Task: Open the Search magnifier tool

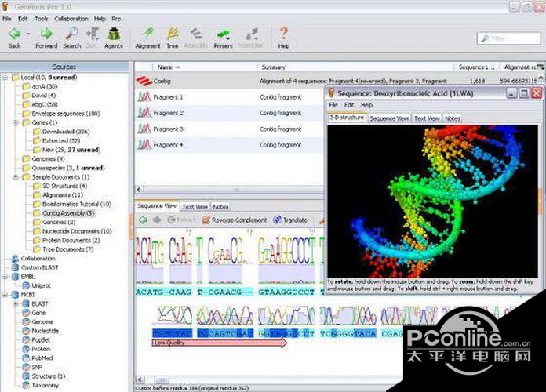Action: coord(71,33)
